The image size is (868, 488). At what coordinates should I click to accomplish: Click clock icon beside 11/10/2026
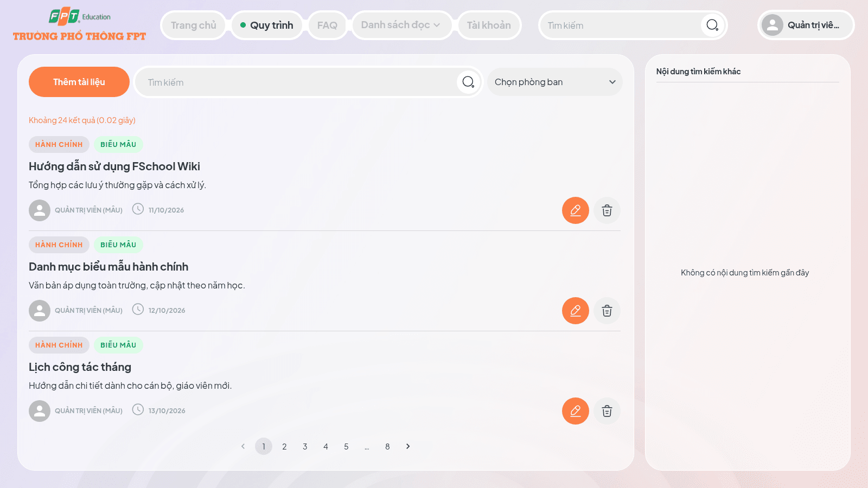coord(138,209)
